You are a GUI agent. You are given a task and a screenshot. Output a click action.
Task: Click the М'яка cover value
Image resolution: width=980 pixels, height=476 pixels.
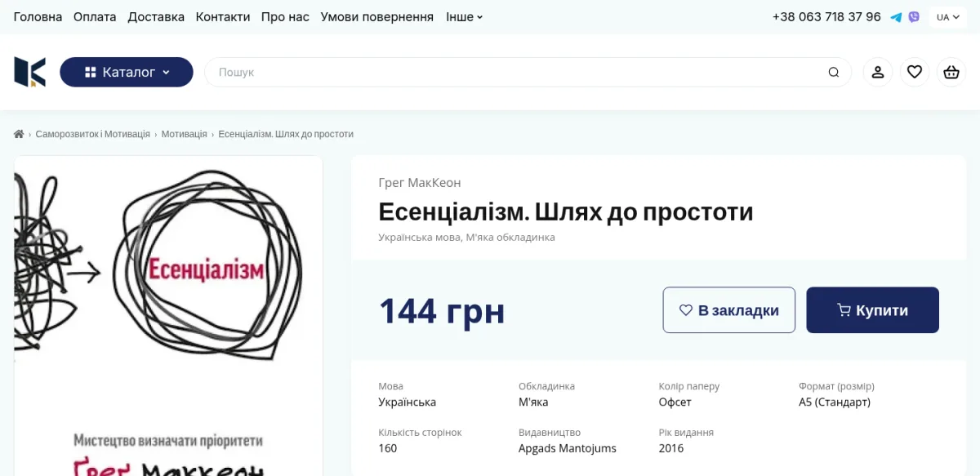coord(533,403)
